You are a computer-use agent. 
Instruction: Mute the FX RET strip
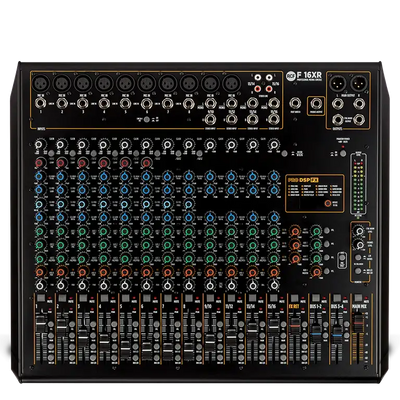pos(294,298)
